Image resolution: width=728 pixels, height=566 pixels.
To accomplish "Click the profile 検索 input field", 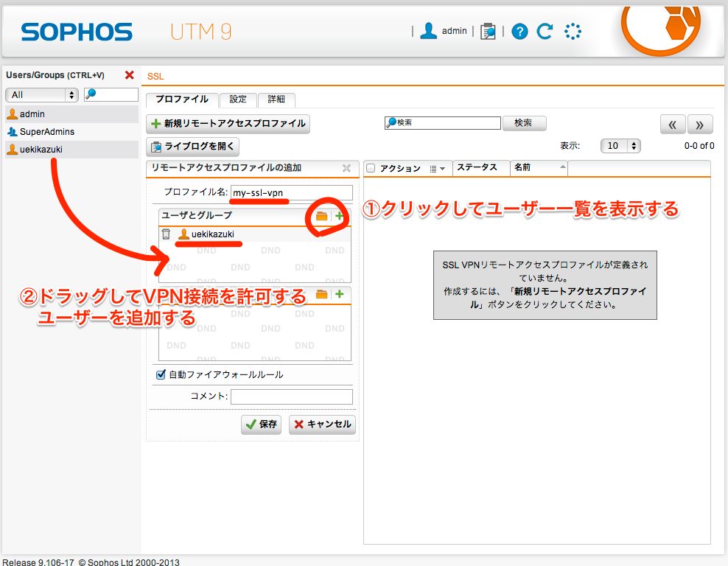I will click(x=442, y=122).
